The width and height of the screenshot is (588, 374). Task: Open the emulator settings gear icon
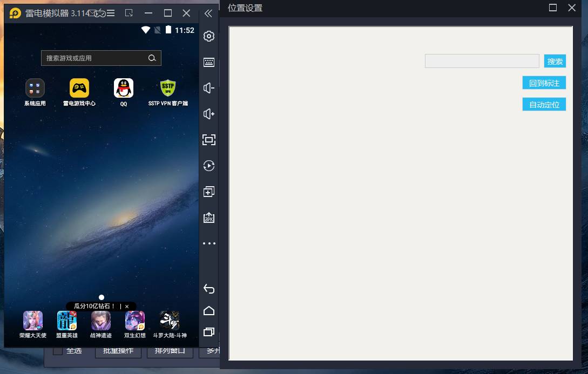tap(209, 36)
